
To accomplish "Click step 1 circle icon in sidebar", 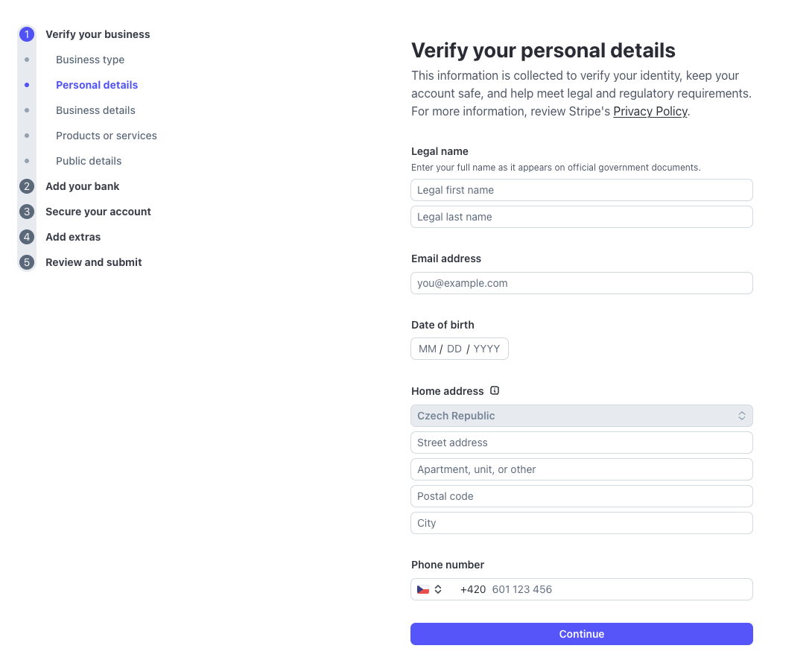I will point(27,34).
